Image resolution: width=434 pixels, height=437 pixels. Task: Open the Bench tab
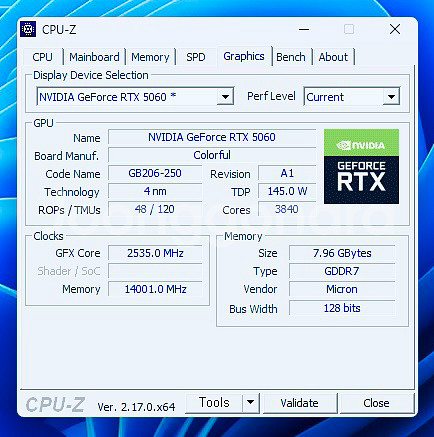[291, 57]
